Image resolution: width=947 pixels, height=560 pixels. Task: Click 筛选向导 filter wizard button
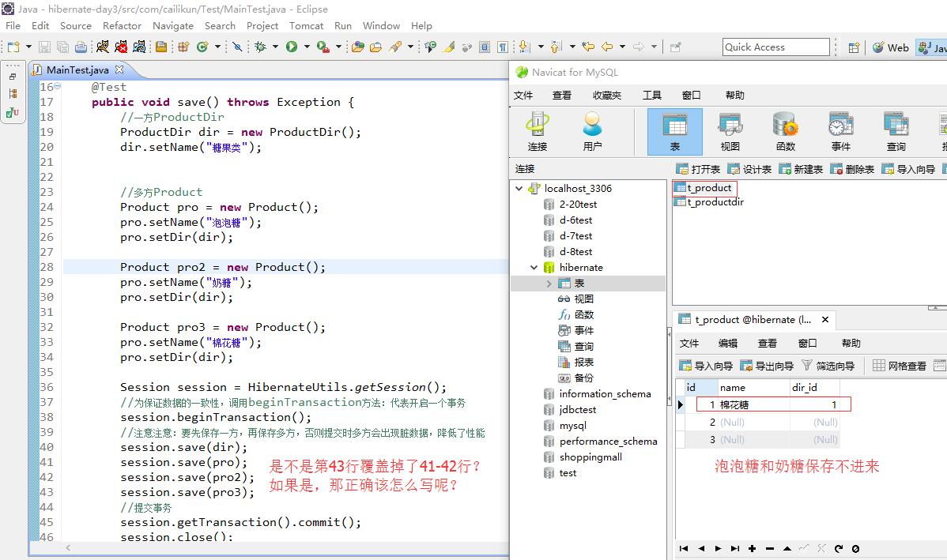(x=828, y=366)
